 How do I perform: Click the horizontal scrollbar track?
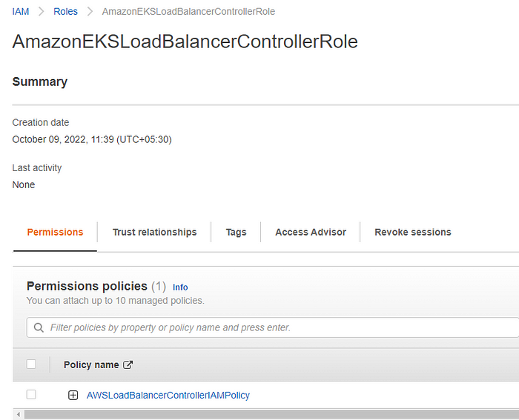tap(271, 414)
